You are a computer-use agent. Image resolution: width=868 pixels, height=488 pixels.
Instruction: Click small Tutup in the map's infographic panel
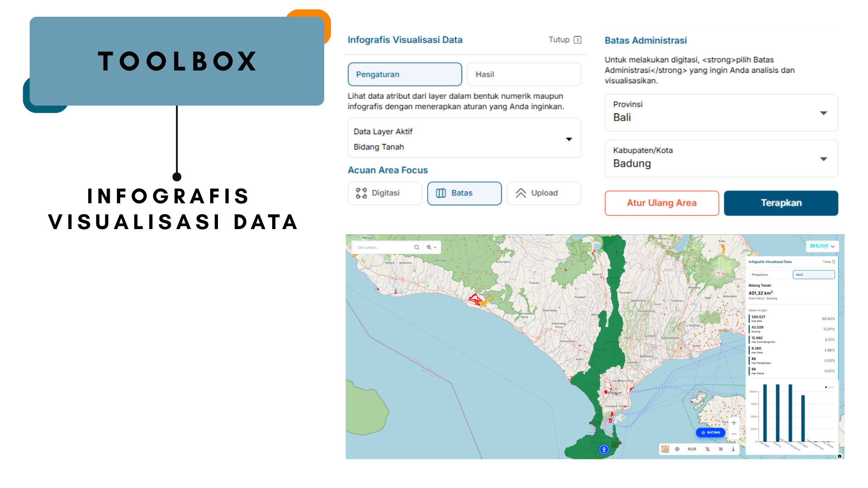[x=829, y=262]
